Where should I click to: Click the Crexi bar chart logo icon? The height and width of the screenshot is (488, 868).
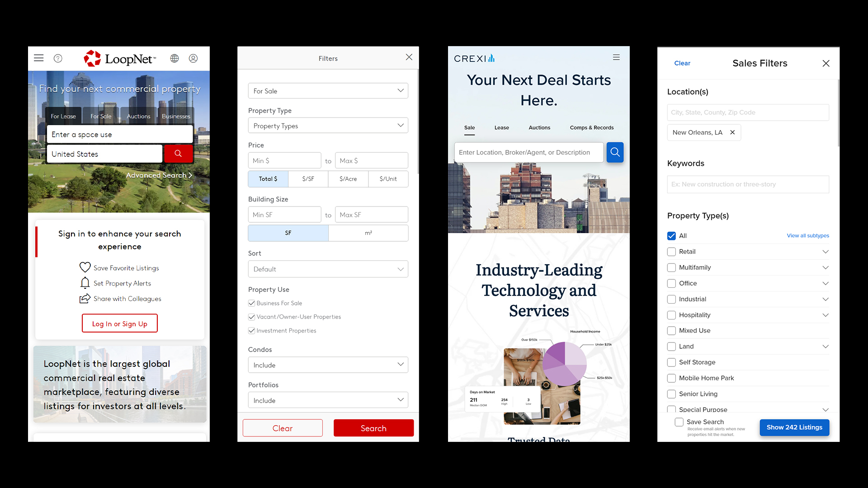[x=490, y=58]
